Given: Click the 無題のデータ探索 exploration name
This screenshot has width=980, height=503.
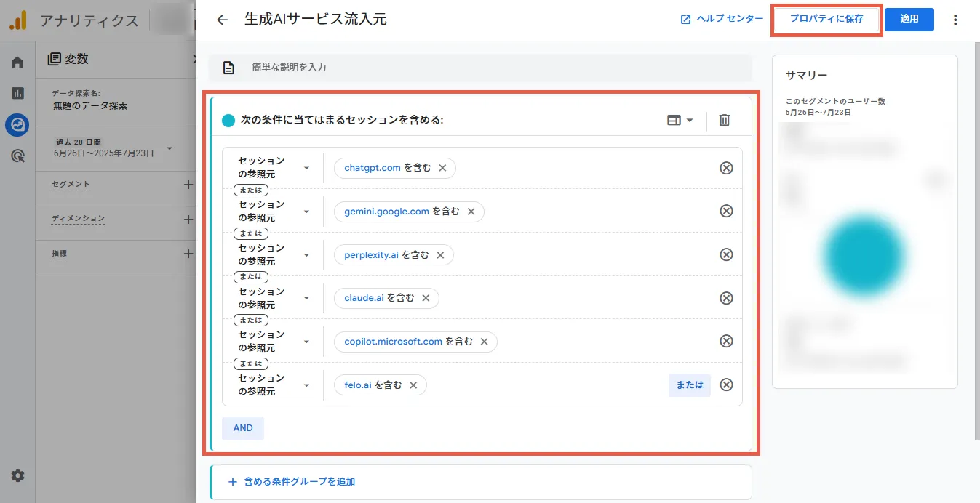Looking at the screenshot, I should pos(90,106).
